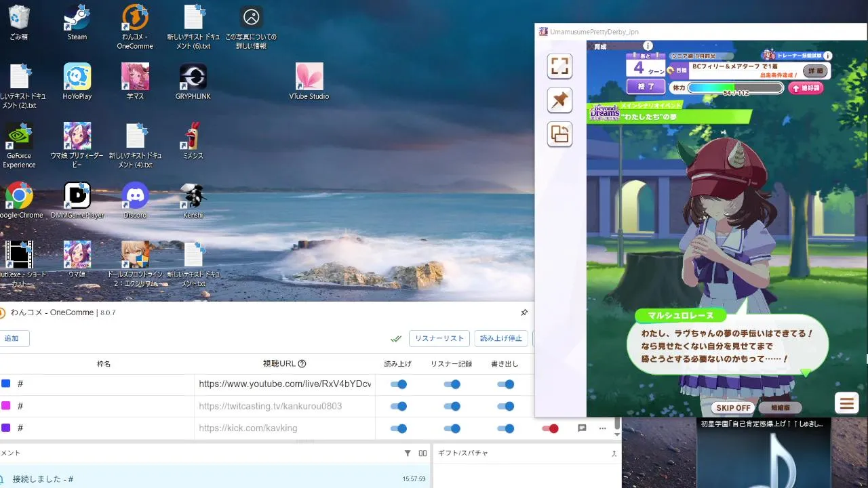Select the ミメシス chicken icon
The image size is (868, 488).
[x=193, y=141]
